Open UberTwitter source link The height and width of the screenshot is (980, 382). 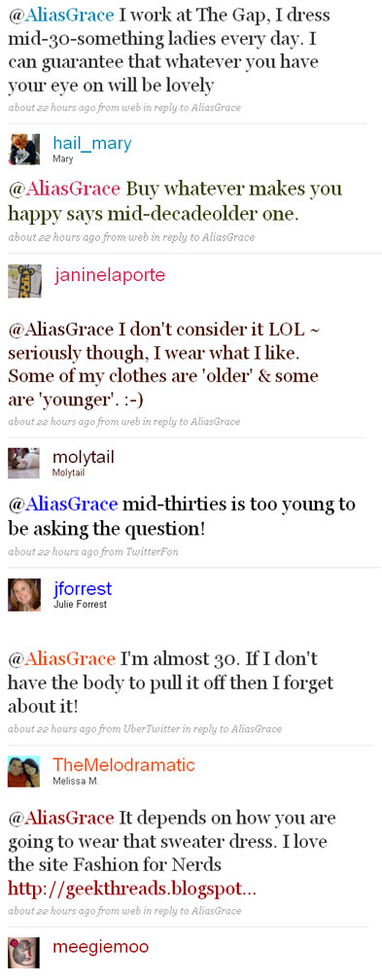(x=151, y=729)
